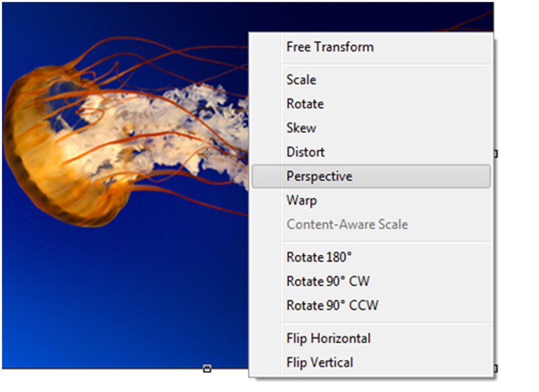Pick Rotate in the transform menu

coord(371,104)
